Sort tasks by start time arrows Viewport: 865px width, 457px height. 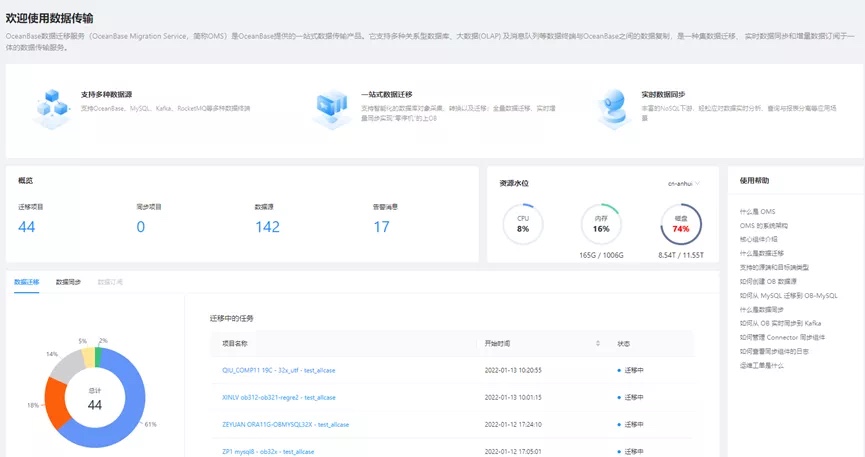point(597,343)
